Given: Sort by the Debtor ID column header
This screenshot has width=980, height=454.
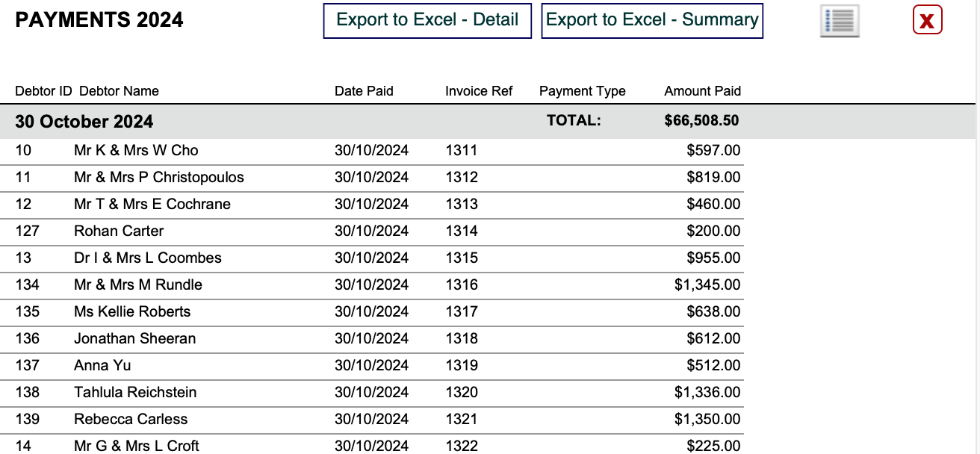Looking at the screenshot, I should (43, 91).
